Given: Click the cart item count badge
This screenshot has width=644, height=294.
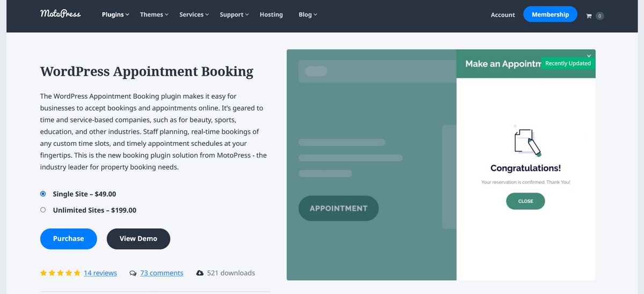Looking at the screenshot, I should tap(599, 16).
